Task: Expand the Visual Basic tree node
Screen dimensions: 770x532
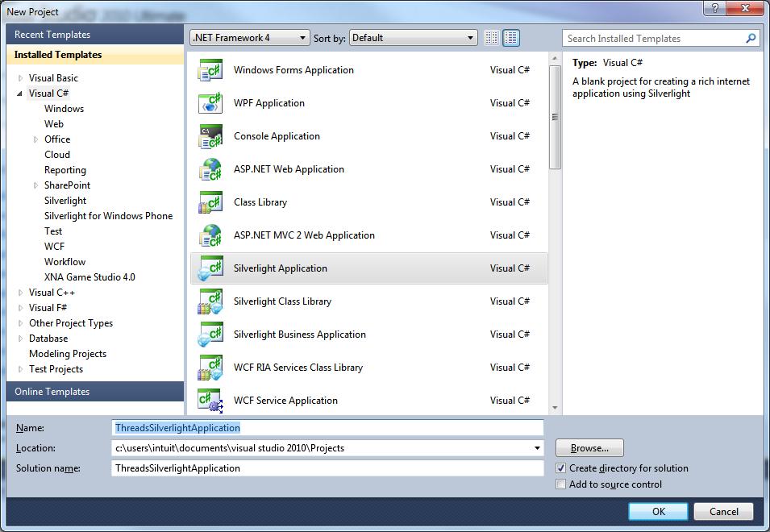Action: (20, 78)
